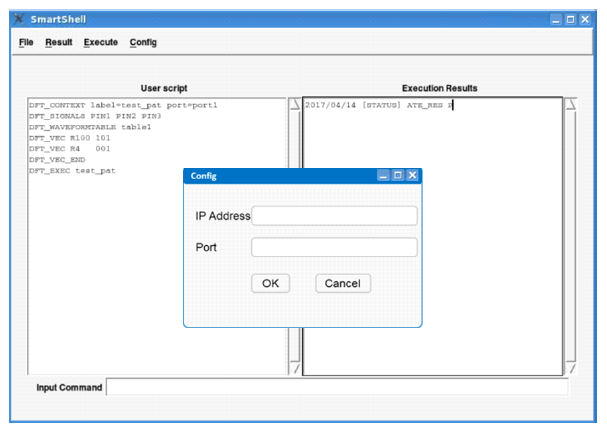Maximize the SmartShell main window
This screenshot has height=434, width=607.
[x=571, y=18]
